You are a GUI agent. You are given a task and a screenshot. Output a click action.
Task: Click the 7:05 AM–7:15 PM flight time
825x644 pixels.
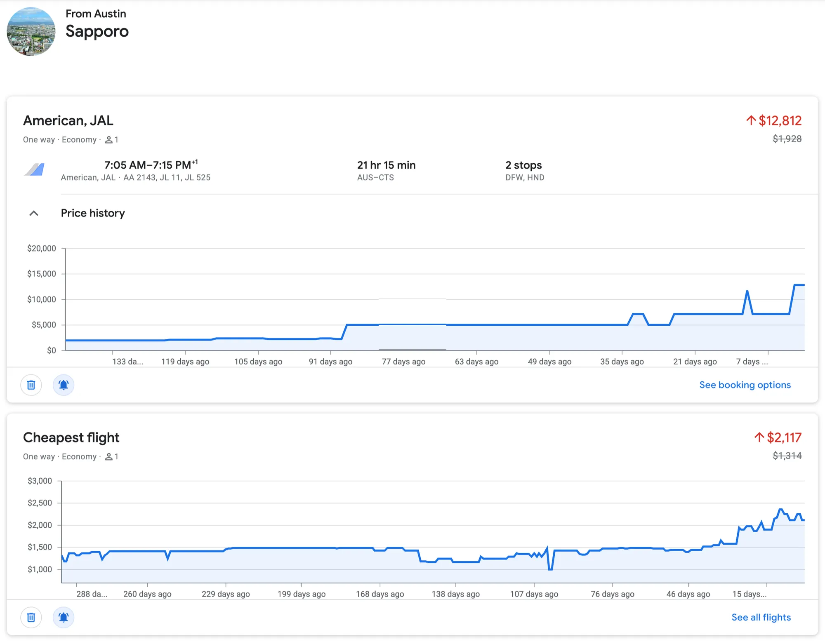[151, 165]
